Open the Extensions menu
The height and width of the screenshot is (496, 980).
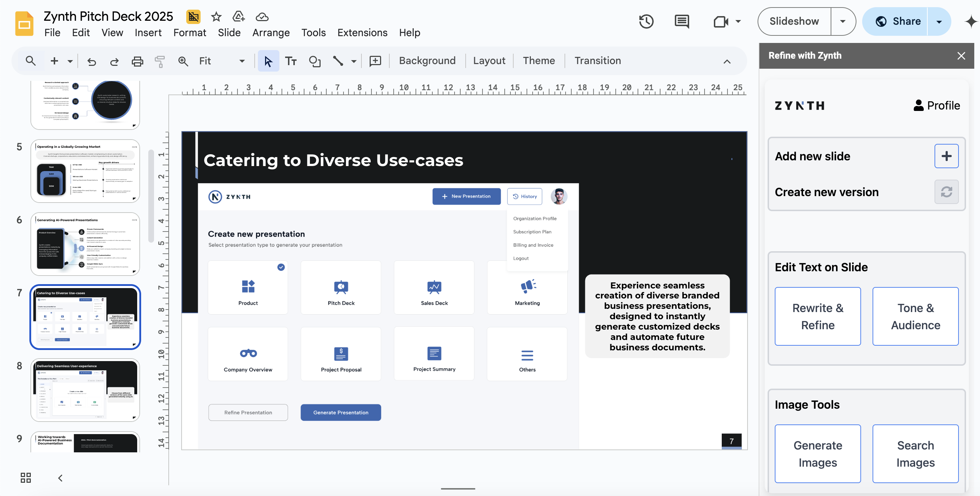pos(362,33)
